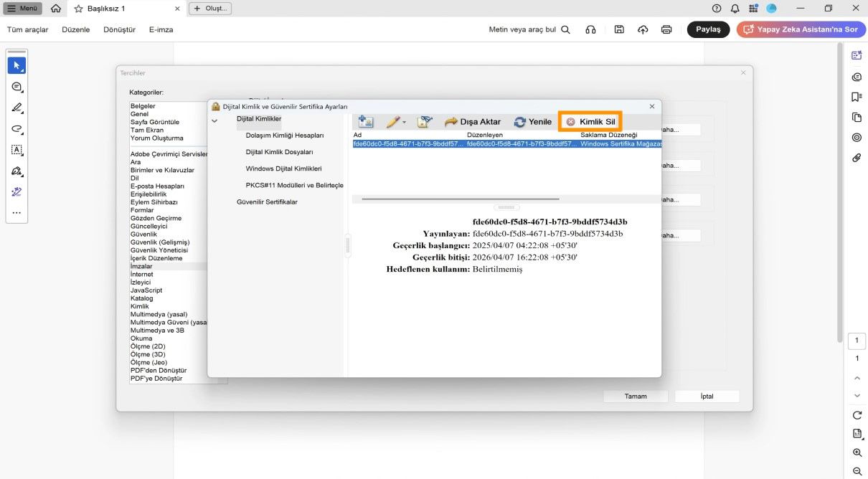
Task: Open the Düzenle menu
Action: tap(76, 29)
